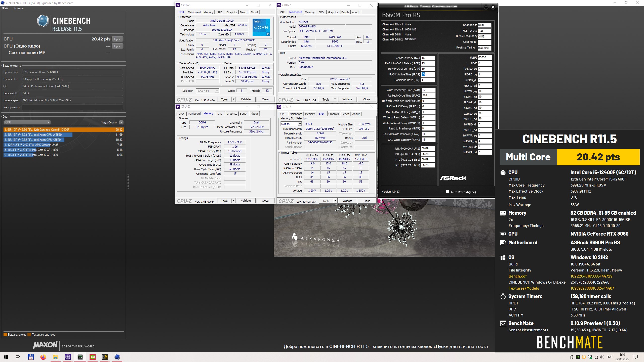Image resolution: width=644 pixels, height=362 pixels.
Task: Run the CPU test with Пуск button
Action: pos(117,39)
